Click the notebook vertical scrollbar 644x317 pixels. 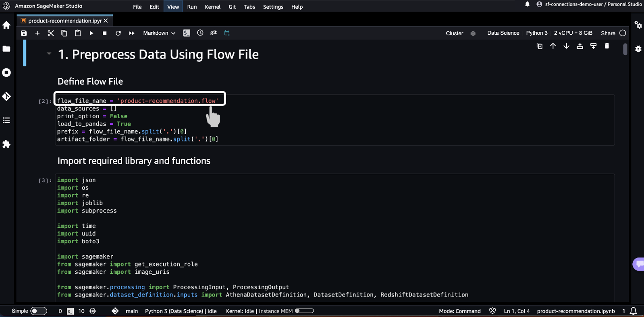coord(625,49)
